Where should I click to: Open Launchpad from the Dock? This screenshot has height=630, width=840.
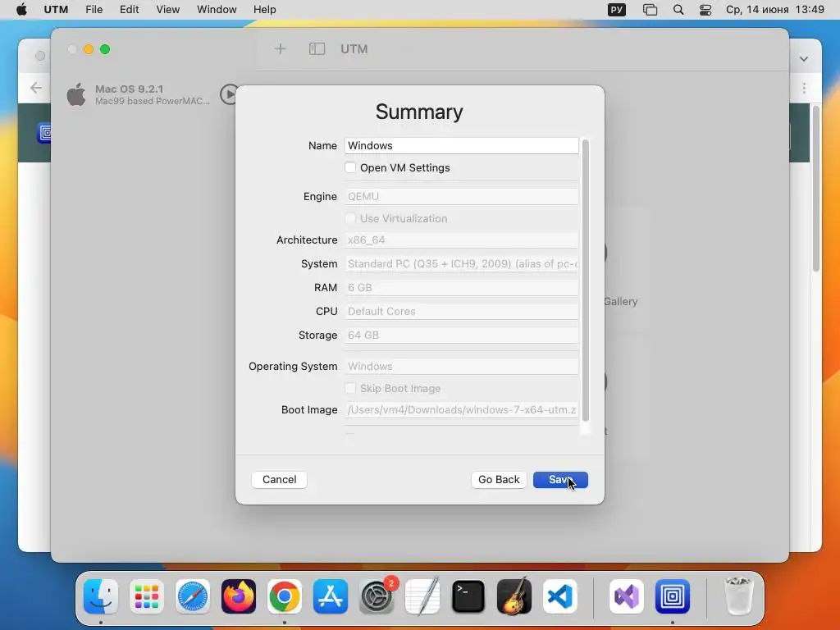pyautogui.click(x=147, y=596)
